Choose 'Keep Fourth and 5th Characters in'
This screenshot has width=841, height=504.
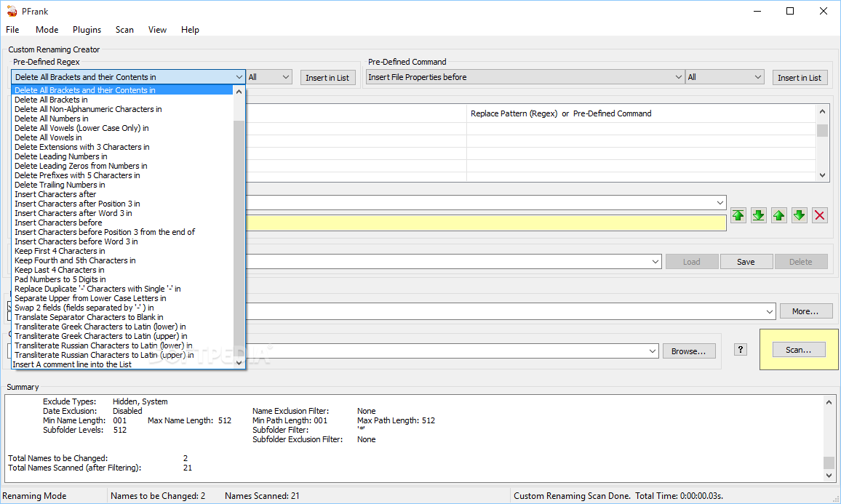pos(122,260)
